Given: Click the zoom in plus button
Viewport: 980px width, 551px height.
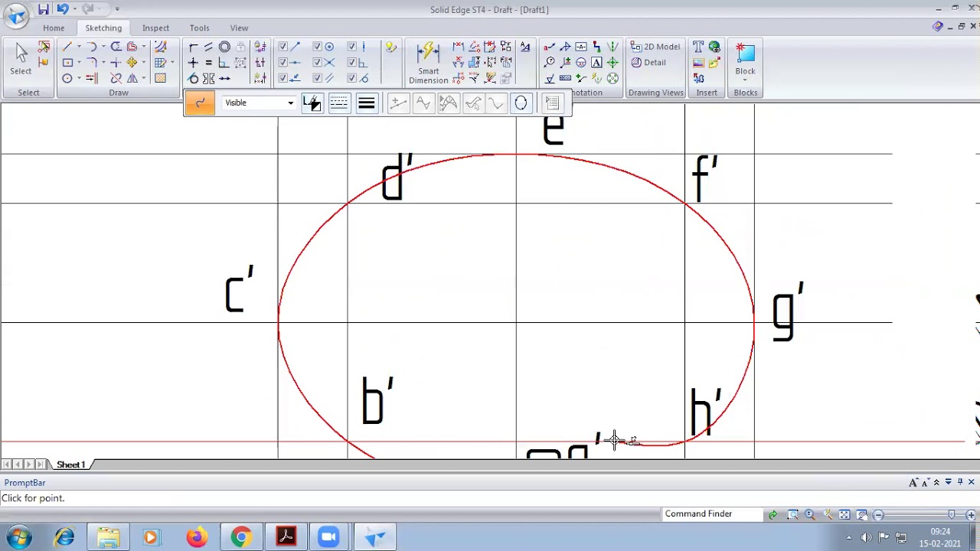Looking at the screenshot, I should tap(971, 514).
